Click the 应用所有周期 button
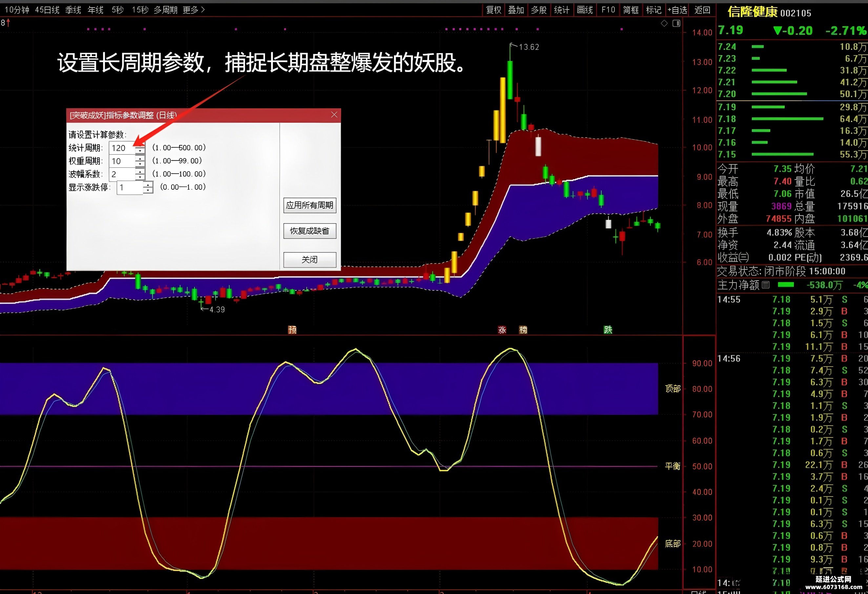 (309, 205)
